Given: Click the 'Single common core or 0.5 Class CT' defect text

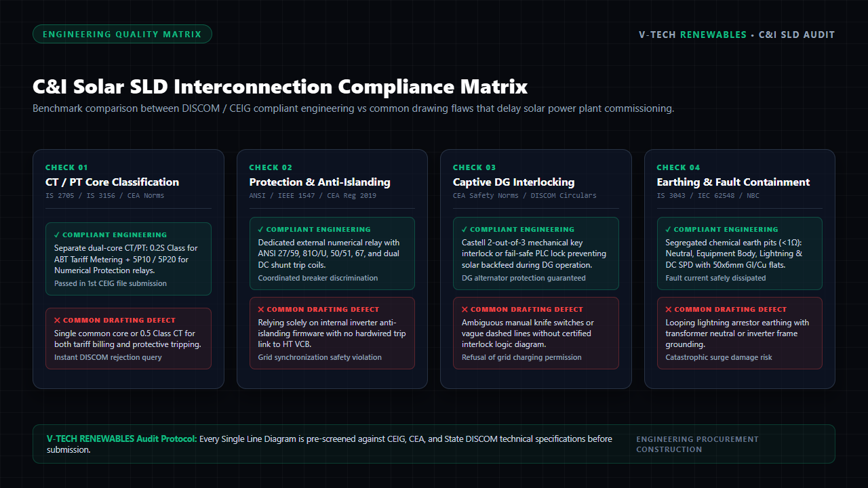Looking at the screenshot, I should (127, 339).
